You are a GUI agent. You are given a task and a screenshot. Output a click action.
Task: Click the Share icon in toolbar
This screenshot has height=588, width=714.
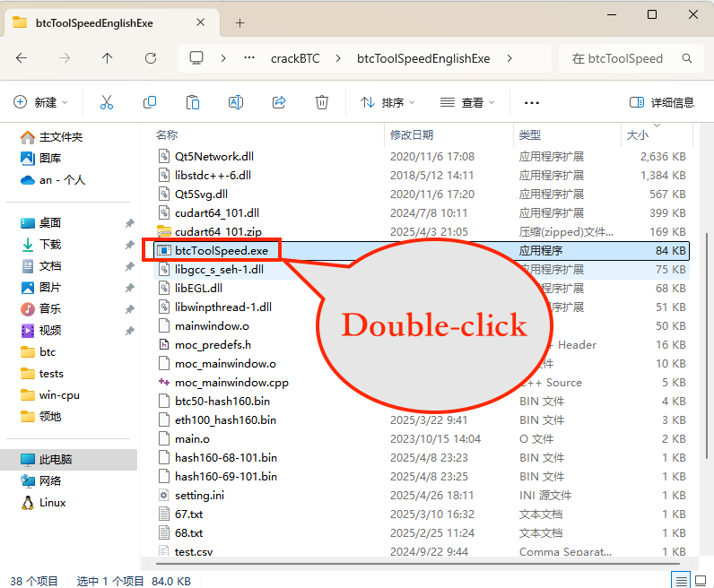[279, 102]
